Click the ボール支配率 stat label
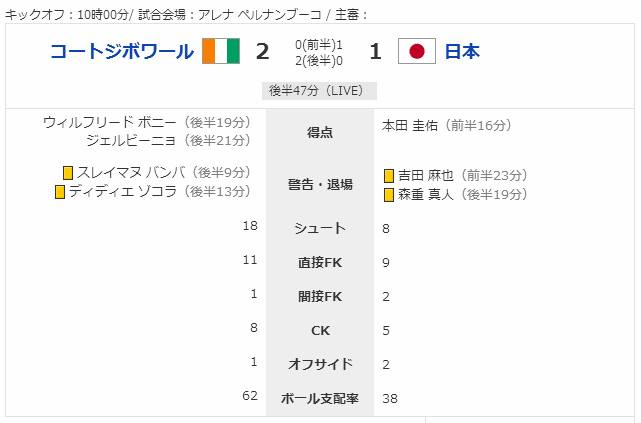Image resolution: width=641 pixels, height=423 pixels. click(320, 398)
